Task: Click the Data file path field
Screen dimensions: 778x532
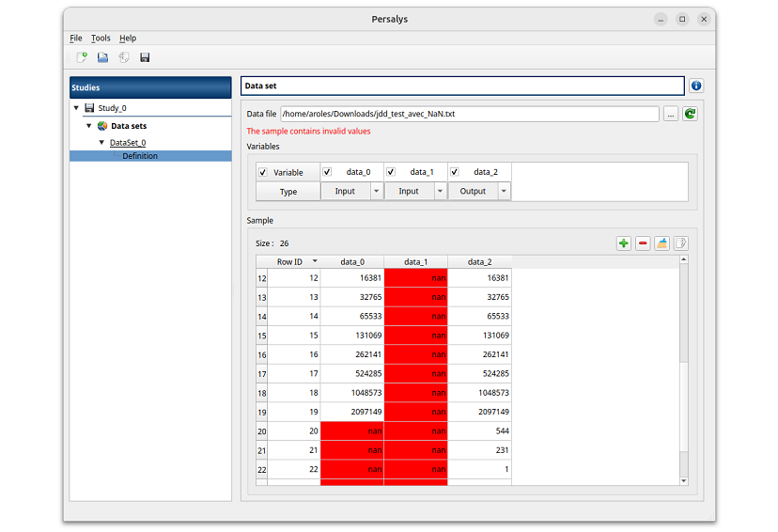Action: 469,114
